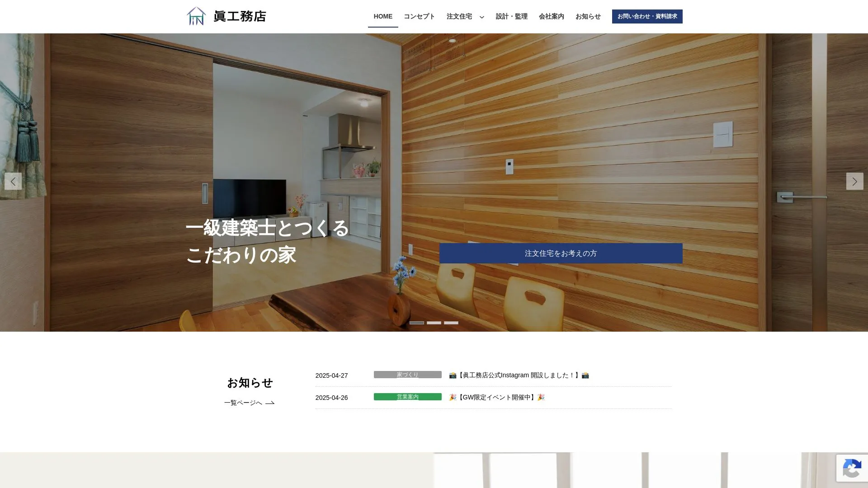Click the arrow beside 一覧ページへ
This screenshot has height=488, width=868.
[x=270, y=403]
